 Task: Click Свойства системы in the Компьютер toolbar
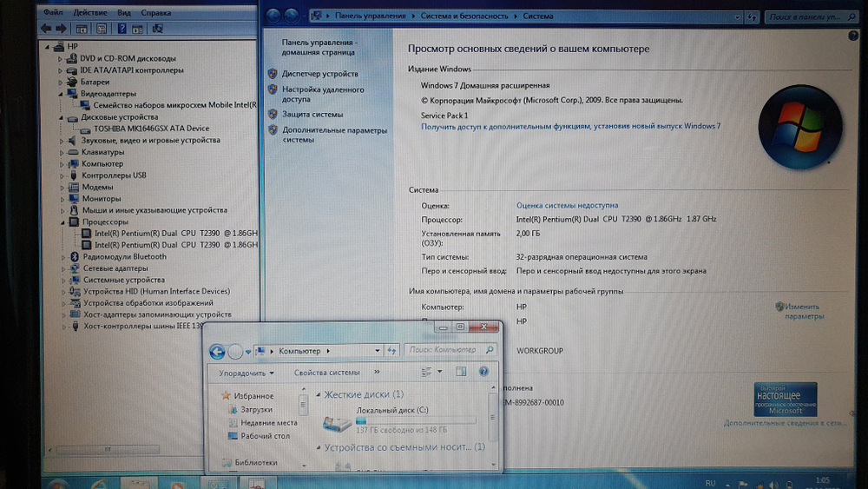(326, 373)
